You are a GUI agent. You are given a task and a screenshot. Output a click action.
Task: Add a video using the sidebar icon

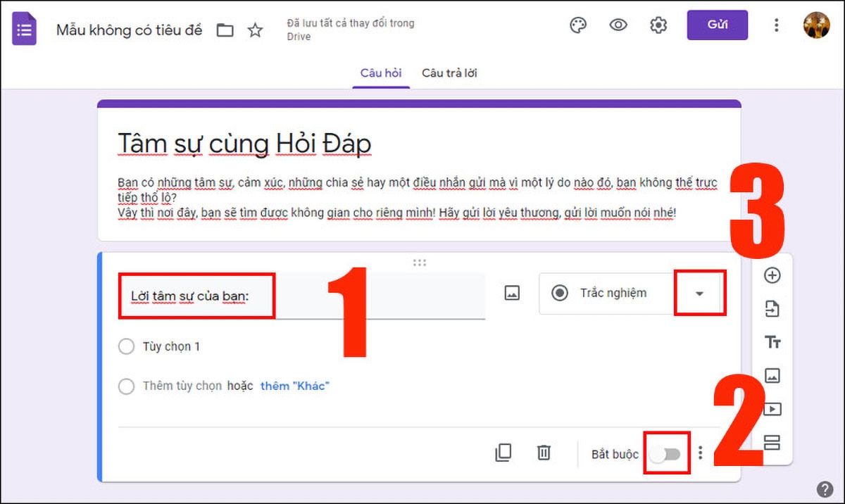pos(772,409)
